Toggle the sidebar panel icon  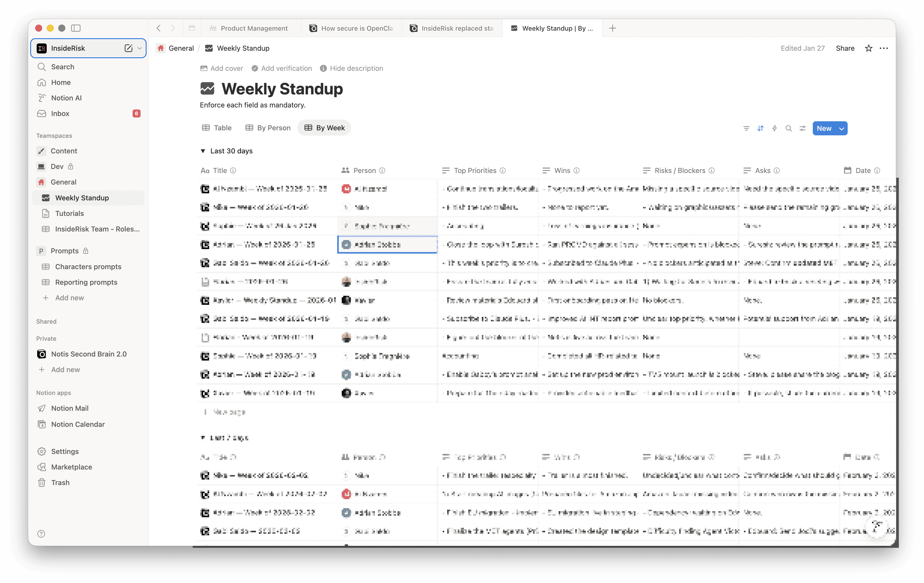pos(76,28)
